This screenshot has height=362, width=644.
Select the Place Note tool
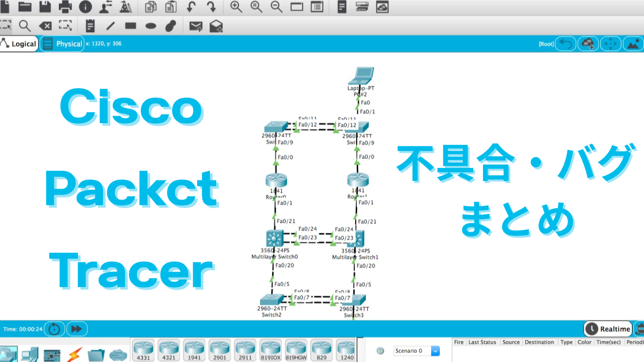coord(90,26)
